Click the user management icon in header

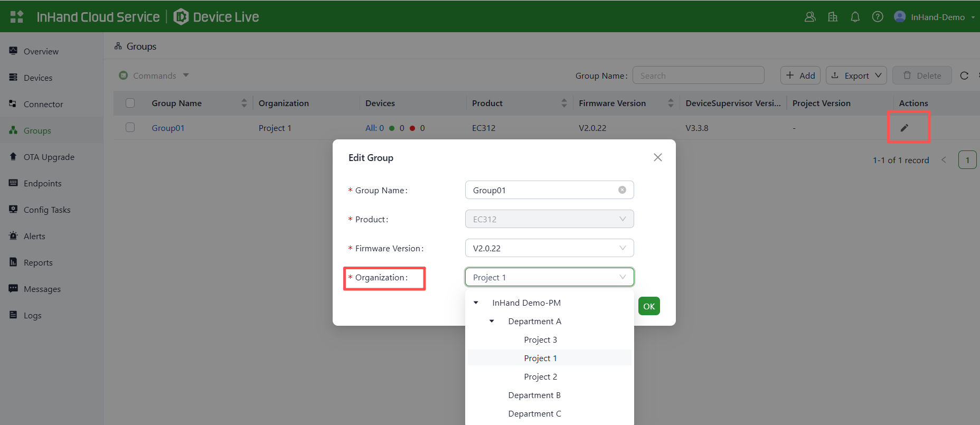[810, 17]
